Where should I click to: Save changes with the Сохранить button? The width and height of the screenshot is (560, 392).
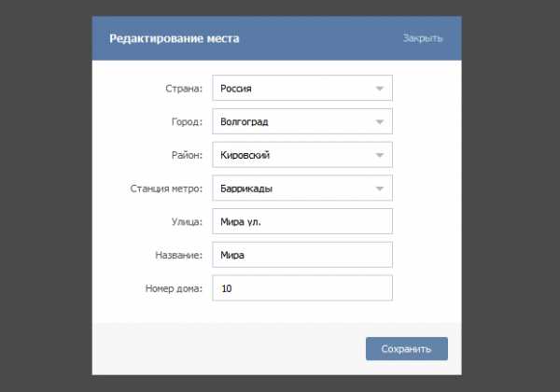(406, 348)
